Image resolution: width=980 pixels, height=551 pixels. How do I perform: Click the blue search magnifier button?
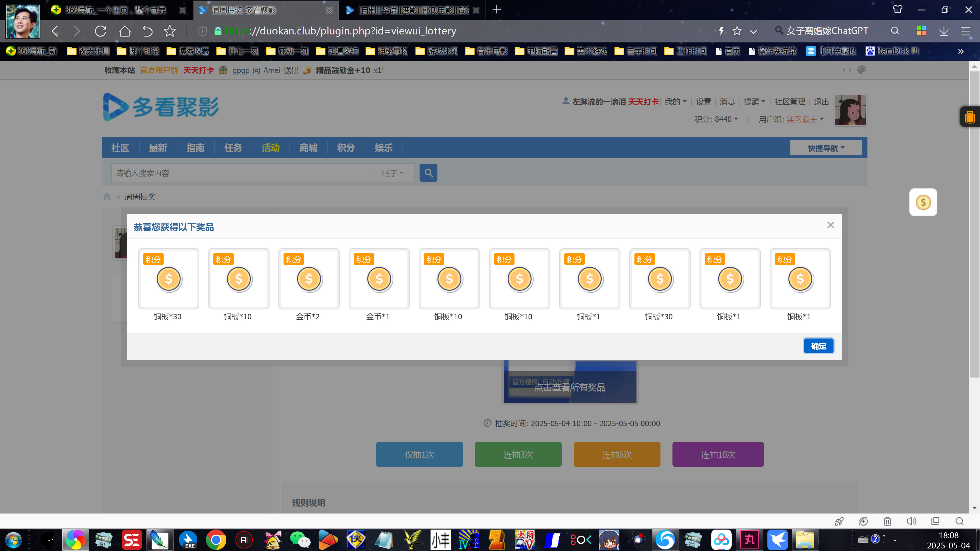tap(428, 173)
